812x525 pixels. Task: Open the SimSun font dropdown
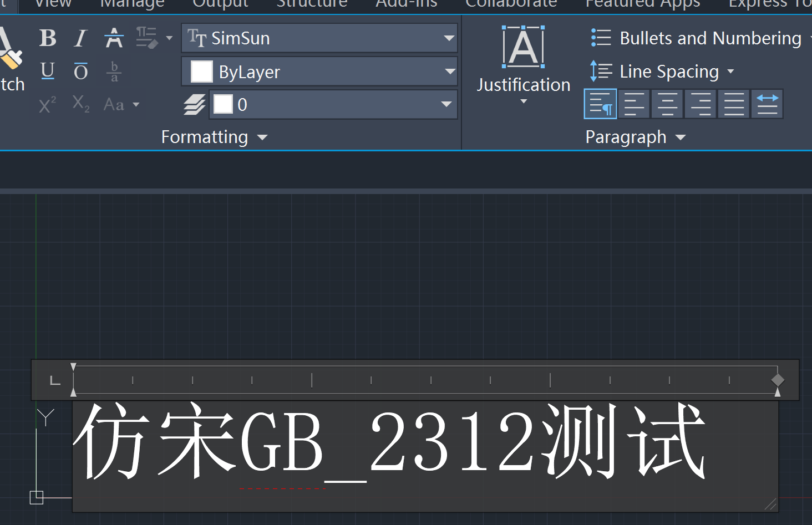(x=449, y=38)
